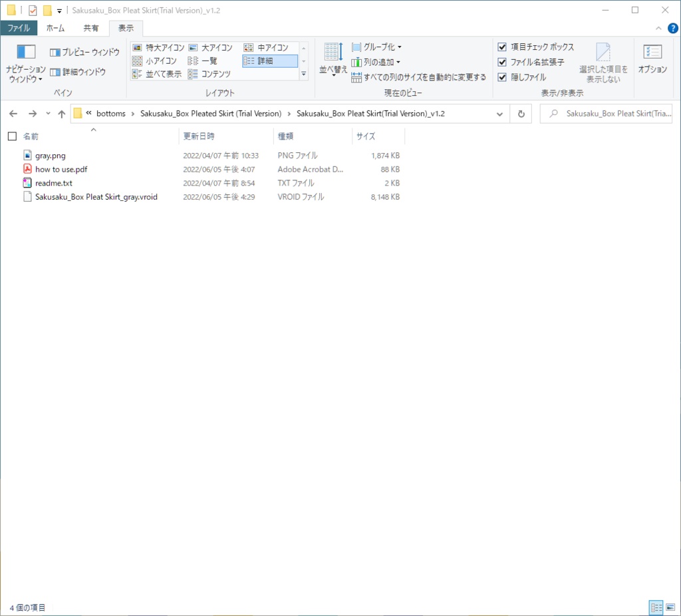Open the ナビゲーション ウィンドウ pane menu
This screenshot has width=681, height=616.
click(26, 63)
